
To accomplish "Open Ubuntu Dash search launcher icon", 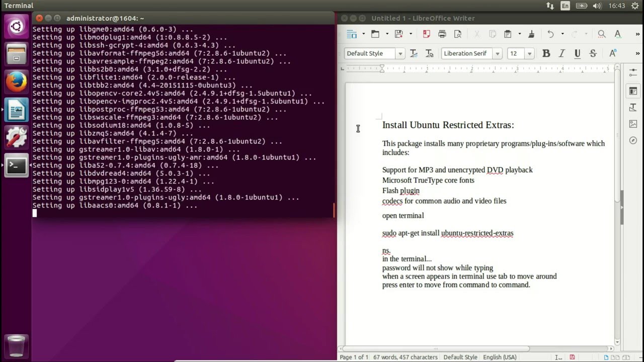I will click(x=16, y=26).
